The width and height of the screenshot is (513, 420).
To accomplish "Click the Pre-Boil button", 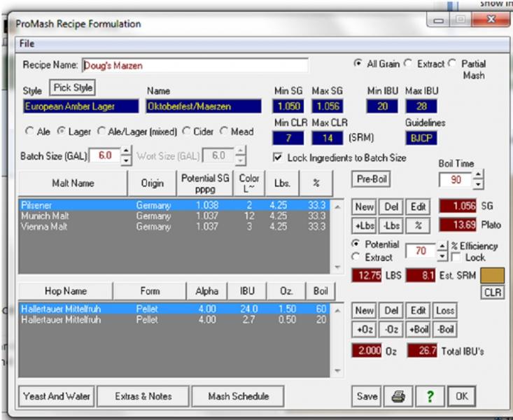I will point(372,179).
